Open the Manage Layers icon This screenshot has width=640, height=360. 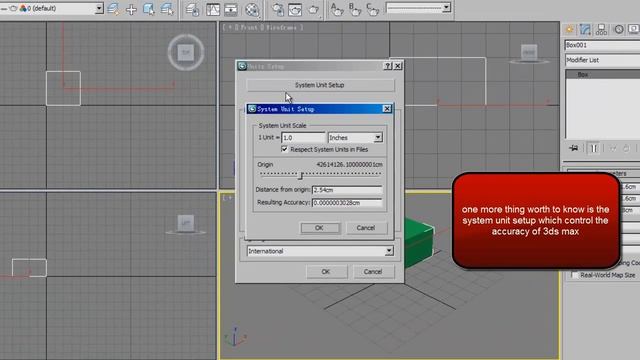pos(192,9)
